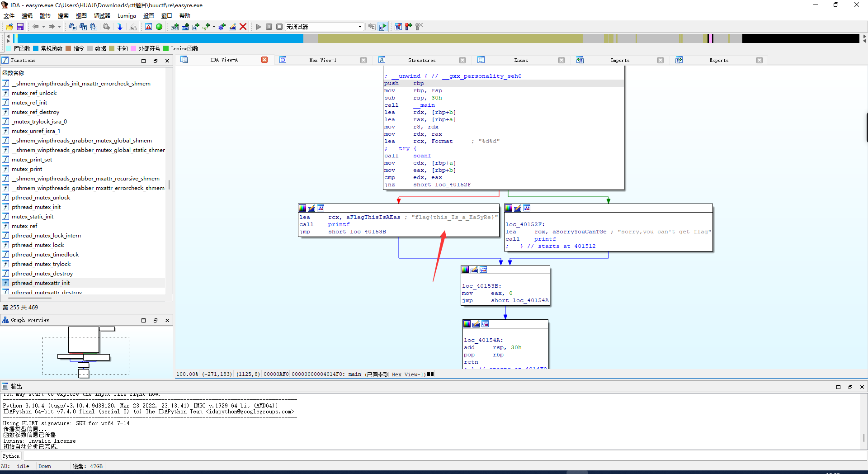Click the node color icon in flag block
Viewport: 868px width, 474px height.
(x=302, y=208)
